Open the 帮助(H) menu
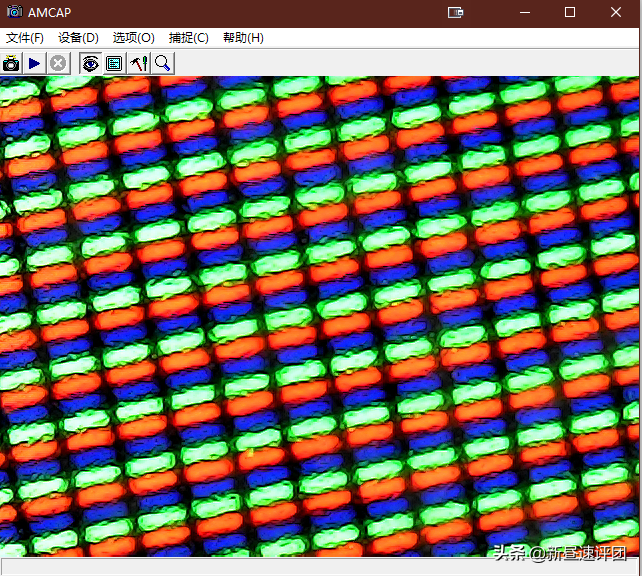Image resolution: width=642 pixels, height=576 pixels. pos(243,38)
